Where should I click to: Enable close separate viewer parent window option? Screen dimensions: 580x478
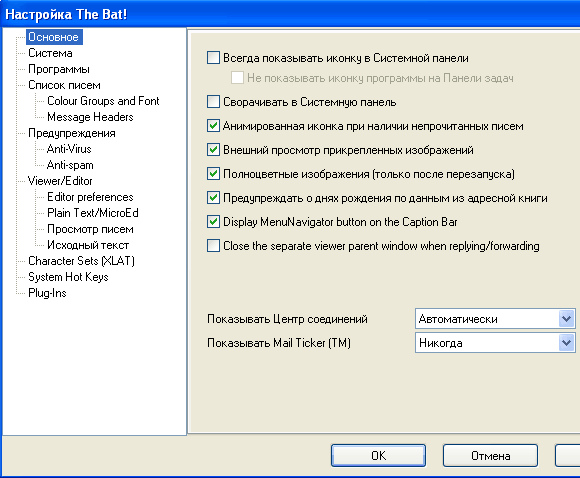coord(213,246)
